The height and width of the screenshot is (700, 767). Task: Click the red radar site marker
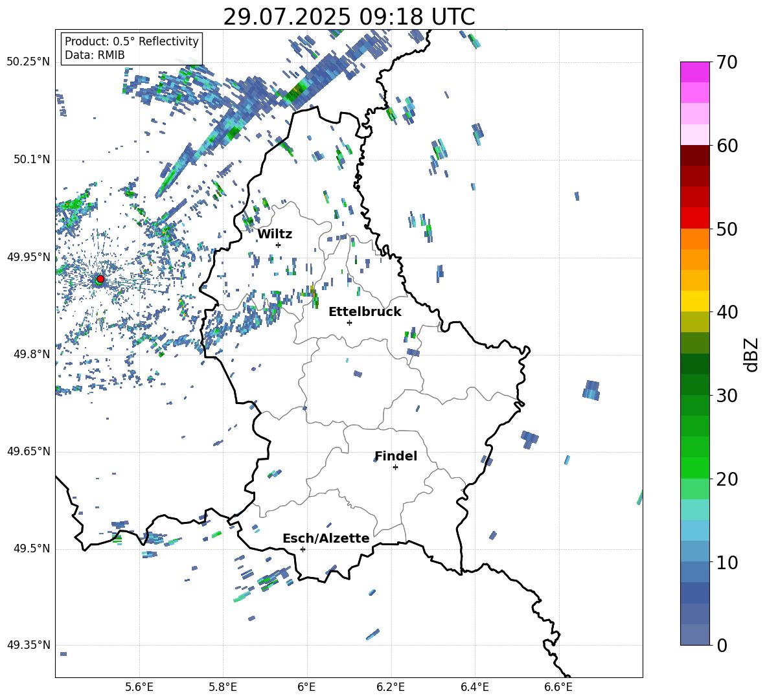pos(100,278)
